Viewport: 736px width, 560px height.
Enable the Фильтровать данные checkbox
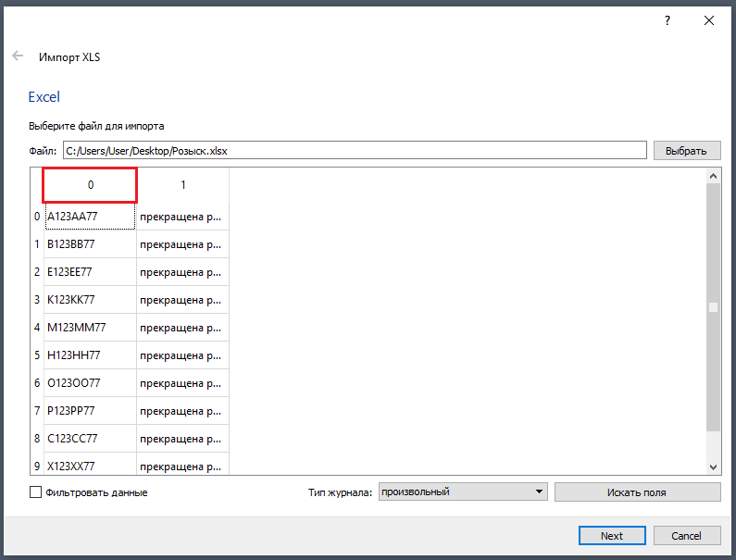(36, 492)
